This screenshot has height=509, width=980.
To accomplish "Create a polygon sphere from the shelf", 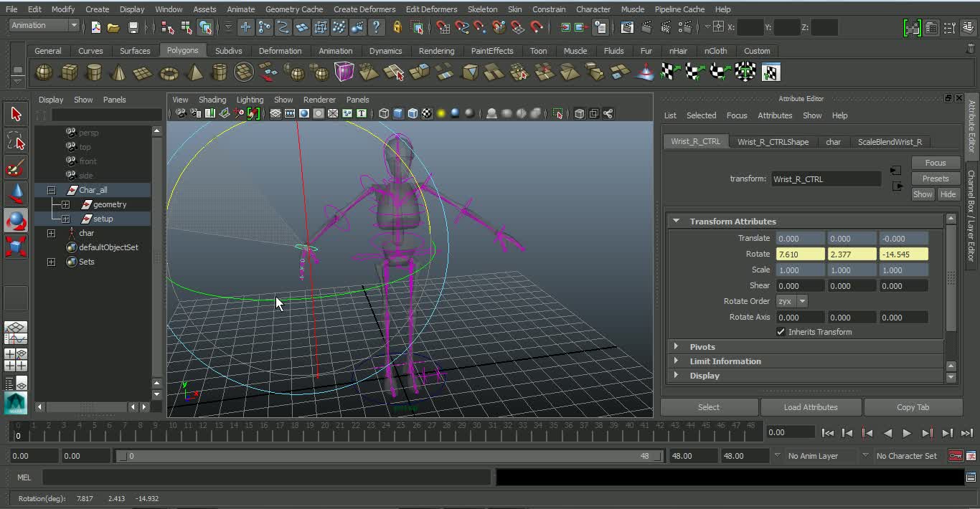I will coord(44,72).
